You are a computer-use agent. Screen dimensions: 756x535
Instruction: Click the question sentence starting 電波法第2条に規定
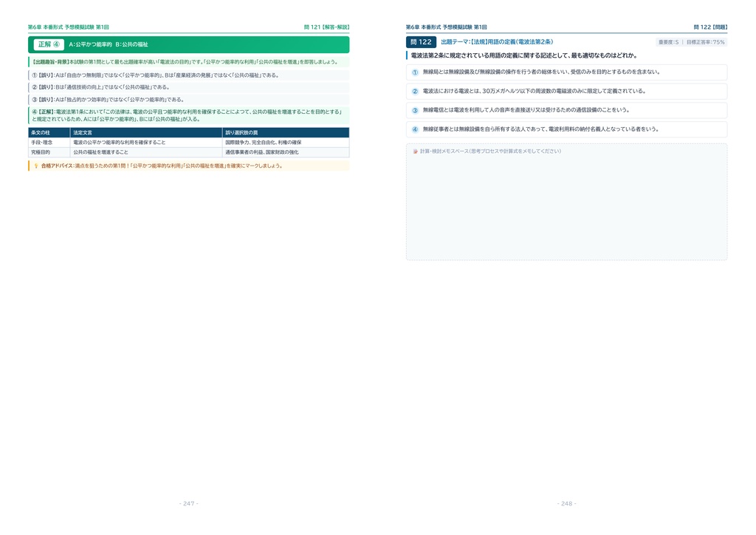[x=523, y=55]
